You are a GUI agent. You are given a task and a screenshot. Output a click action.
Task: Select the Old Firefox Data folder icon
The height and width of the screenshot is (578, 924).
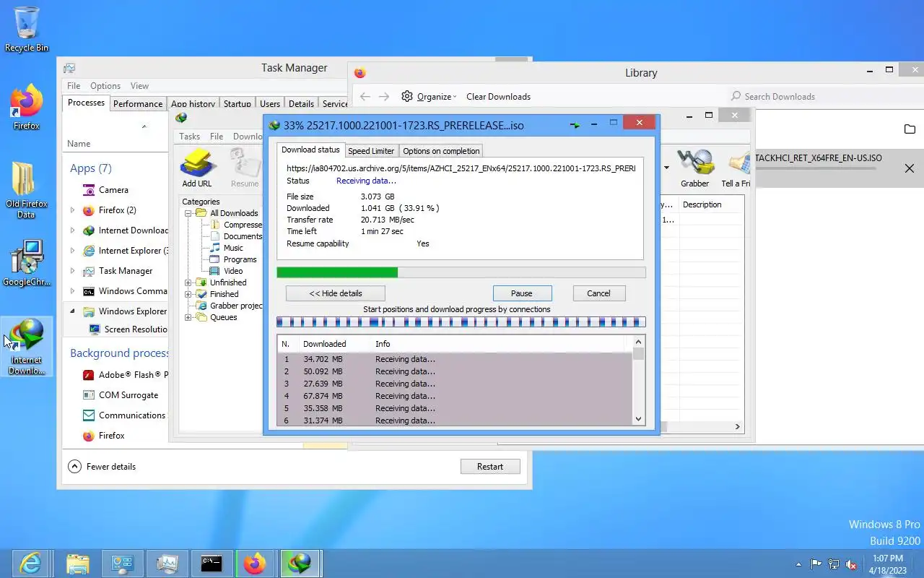tap(26, 189)
